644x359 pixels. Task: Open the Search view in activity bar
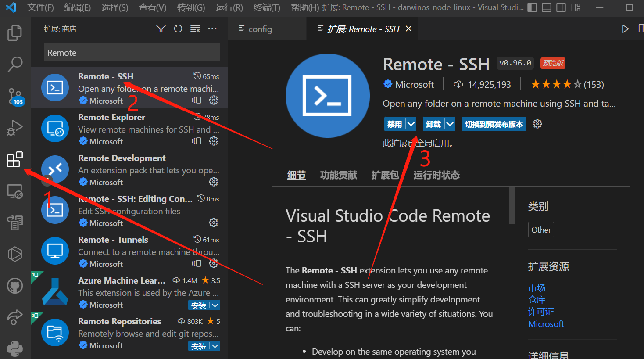(x=15, y=64)
